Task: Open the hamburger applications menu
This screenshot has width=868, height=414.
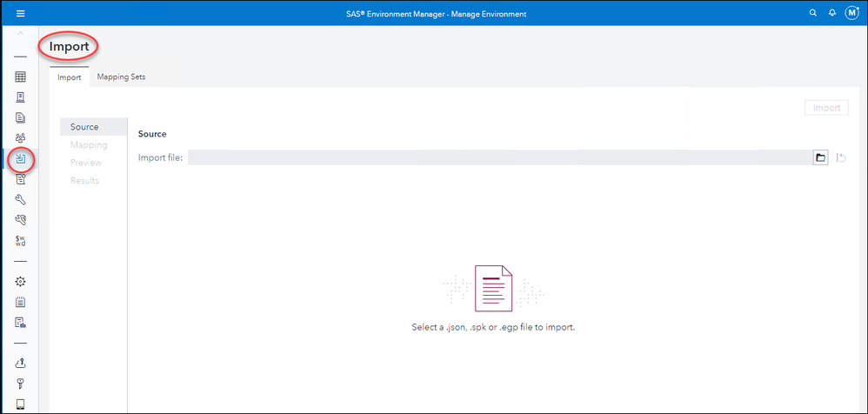Action: pos(21,14)
